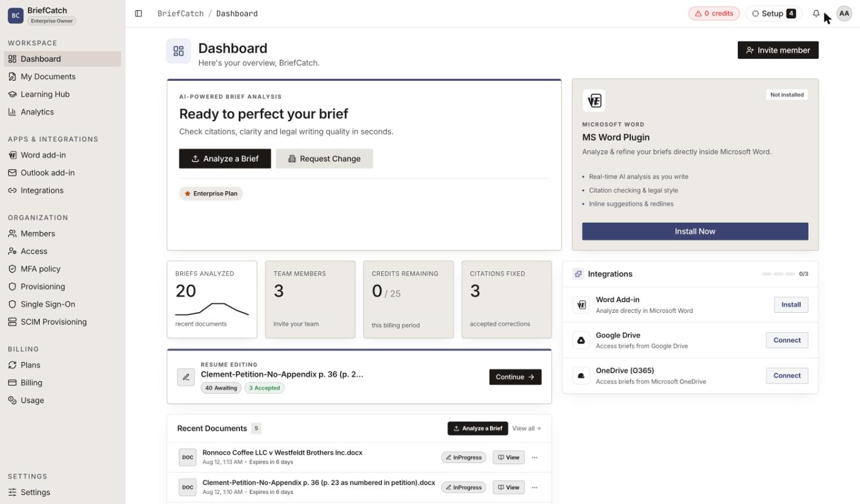The height and width of the screenshot is (504, 860).
Task: Open My Documents in the sidebar
Action: point(62,77)
